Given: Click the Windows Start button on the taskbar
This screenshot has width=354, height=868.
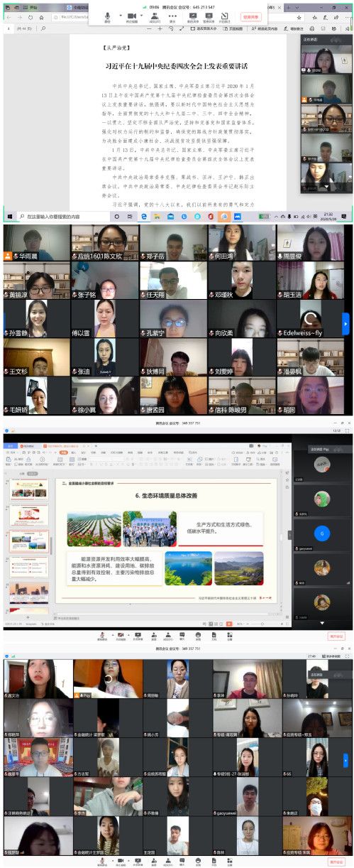Looking at the screenshot, I should click(x=10, y=216).
